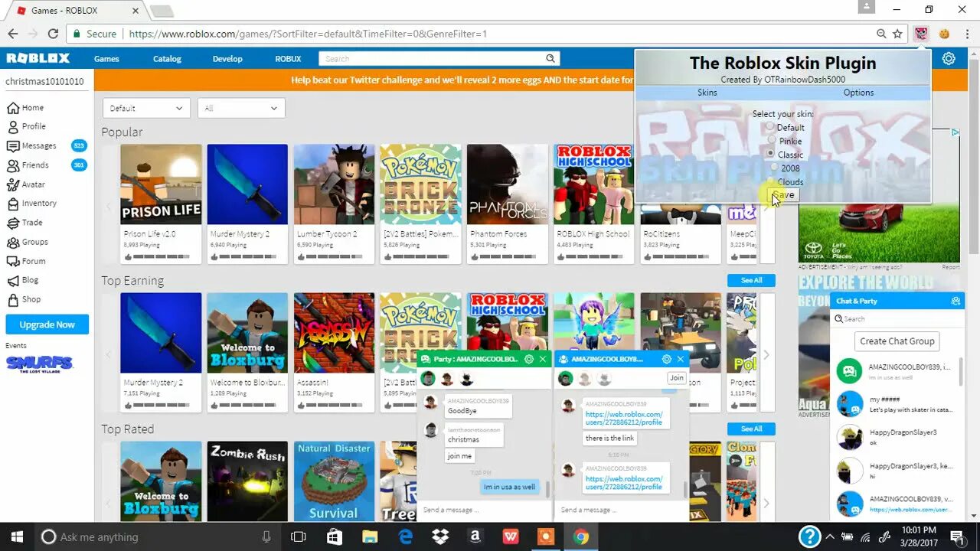
Task: Open settings gear in the AMAZINGCOOLBOY chat window
Action: pos(666,359)
